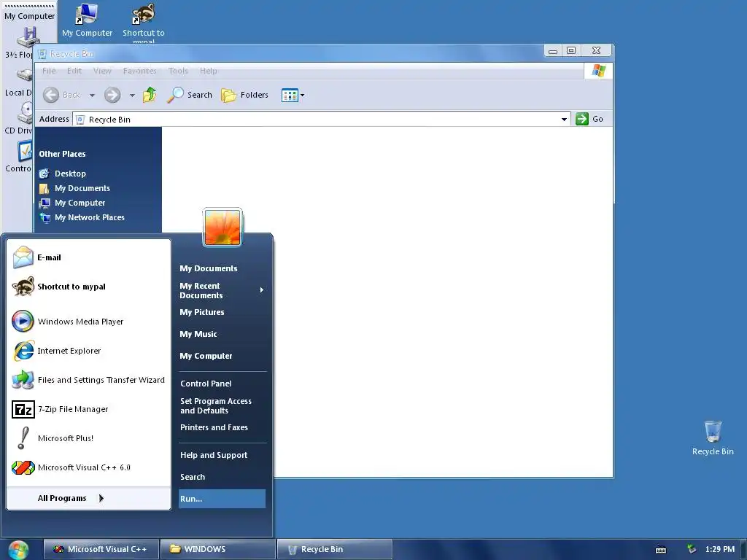This screenshot has width=747, height=560.
Task: Open the Views dropdown arrow
Action: tap(303, 96)
